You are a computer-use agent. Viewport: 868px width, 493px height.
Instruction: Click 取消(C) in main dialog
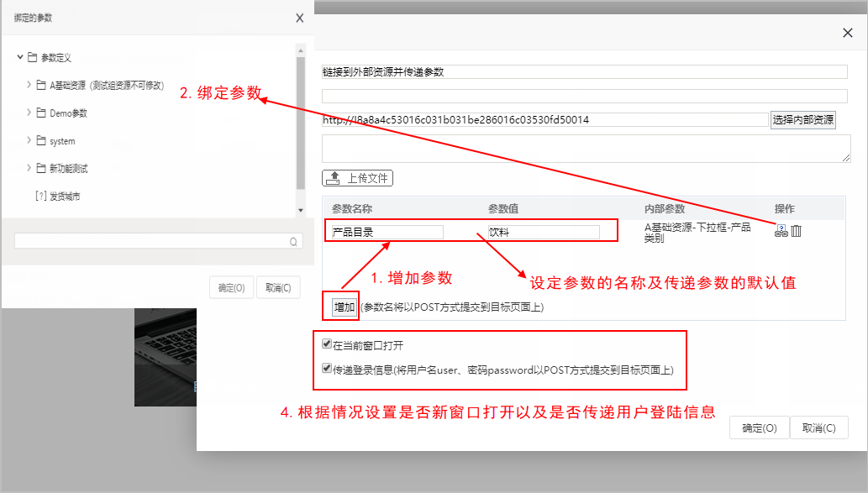(x=818, y=427)
